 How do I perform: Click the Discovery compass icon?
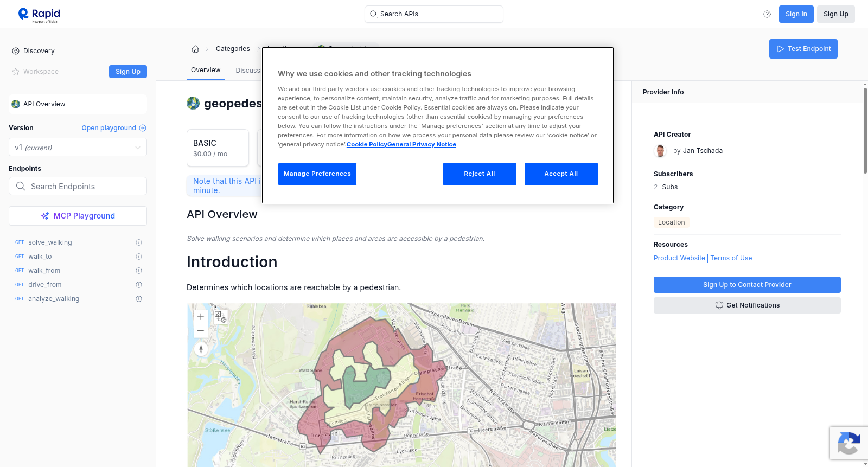coord(16,51)
